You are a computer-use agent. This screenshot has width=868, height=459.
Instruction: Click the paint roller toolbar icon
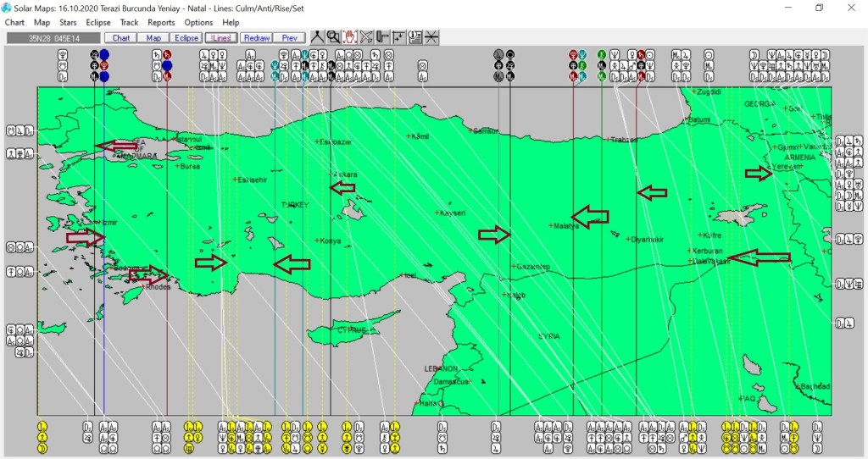(x=382, y=37)
